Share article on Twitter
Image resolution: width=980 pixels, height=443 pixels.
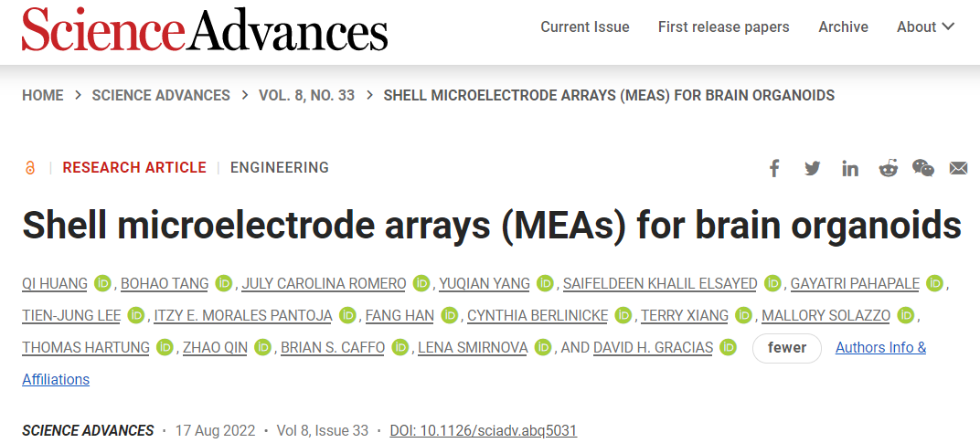click(x=813, y=168)
